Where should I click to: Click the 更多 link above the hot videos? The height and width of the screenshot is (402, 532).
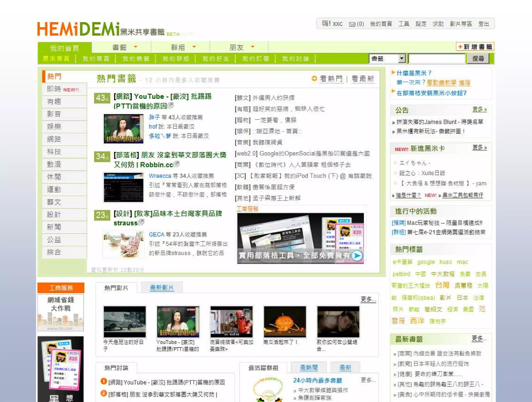tap(368, 299)
